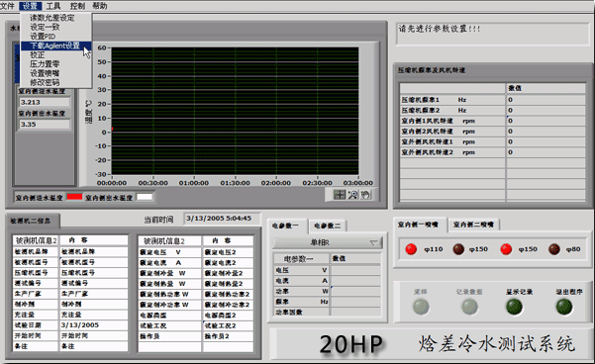
Task: Select the crosshair cursor tool on graph palette
Action: click(x=340, y=195)
